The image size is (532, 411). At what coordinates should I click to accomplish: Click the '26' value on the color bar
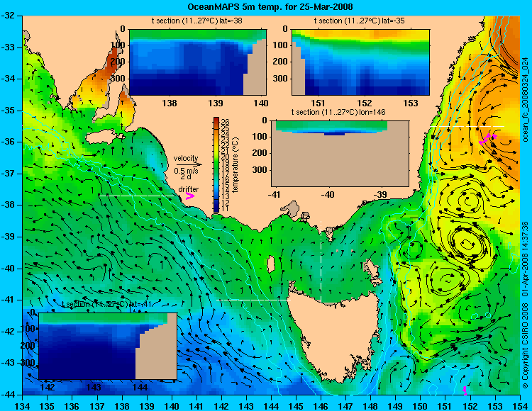click(x=225, y=122)
